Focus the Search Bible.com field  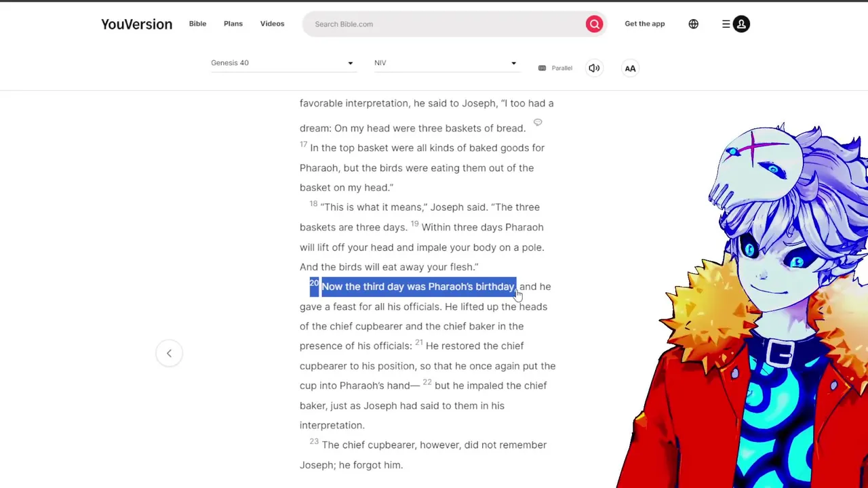pos(444,24)
